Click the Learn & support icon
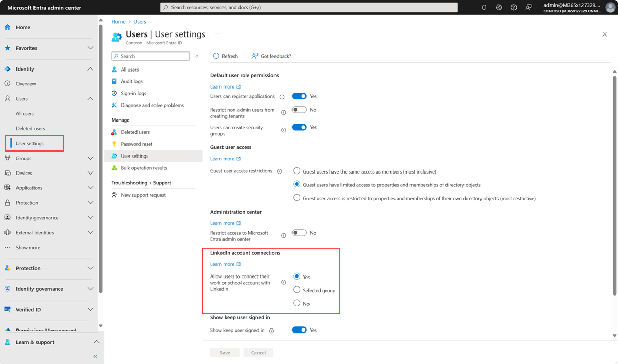Screen dimensions: 618x364 (7, 342)
